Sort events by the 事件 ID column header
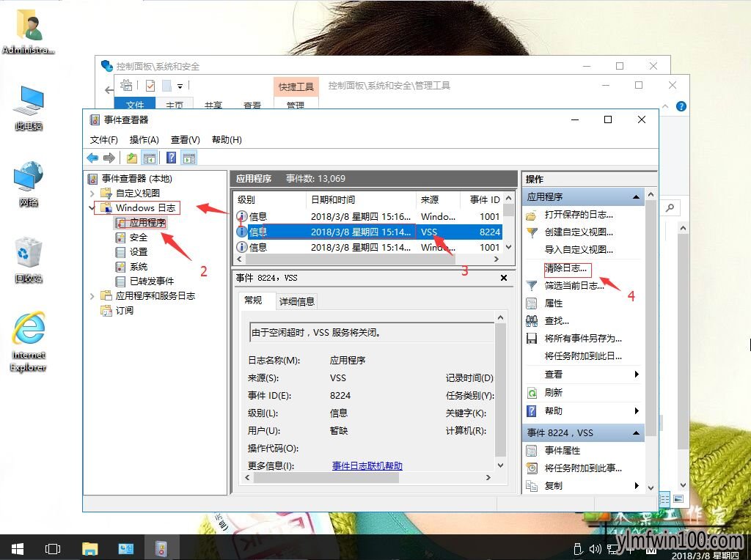Screen dimensions: 751x560 483,199
